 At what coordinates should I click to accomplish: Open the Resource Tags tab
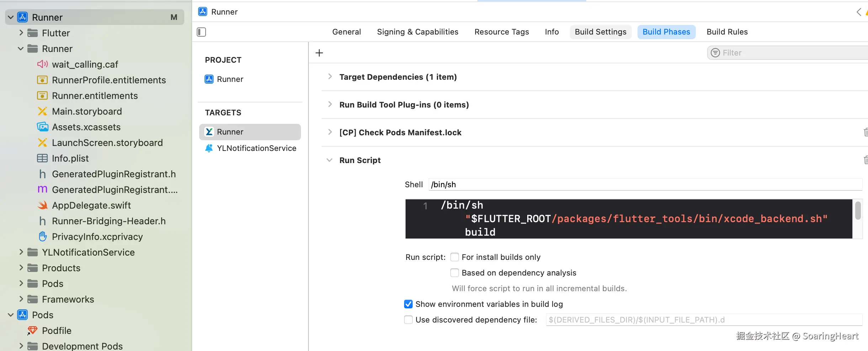tap(502, 32)
